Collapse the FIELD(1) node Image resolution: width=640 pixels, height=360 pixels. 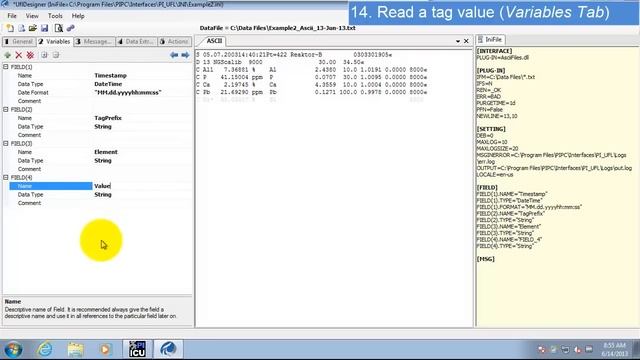(6, 67)
